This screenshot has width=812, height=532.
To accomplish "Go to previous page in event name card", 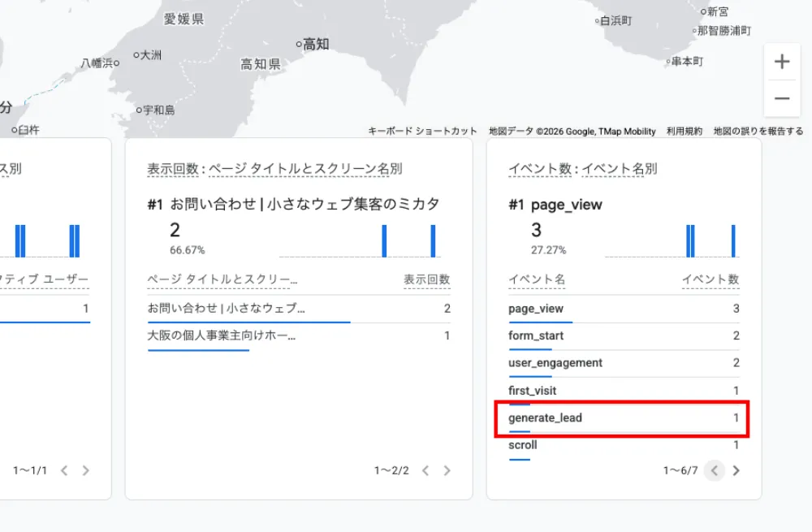I will (x=714, y=470).
